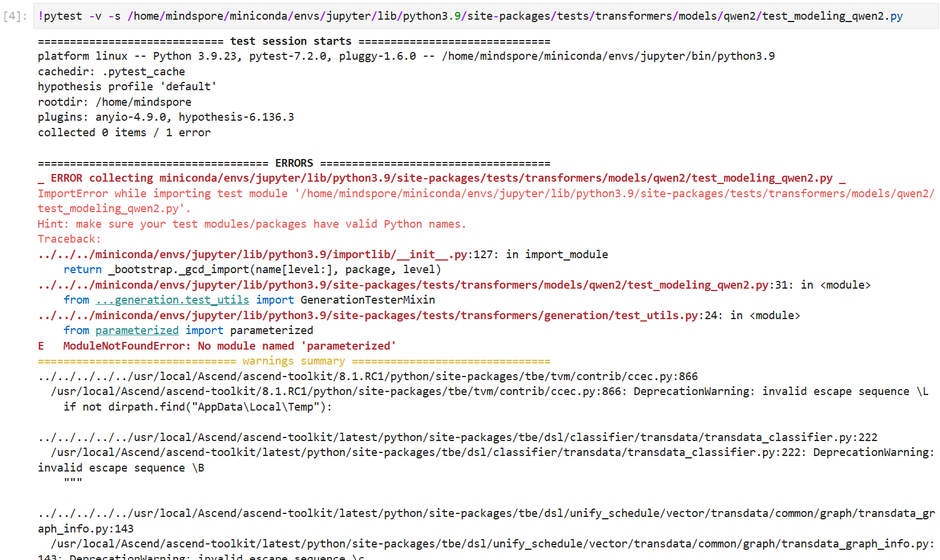Click the ERRORS section header
The image size is (940, 560).
[294, 163]
